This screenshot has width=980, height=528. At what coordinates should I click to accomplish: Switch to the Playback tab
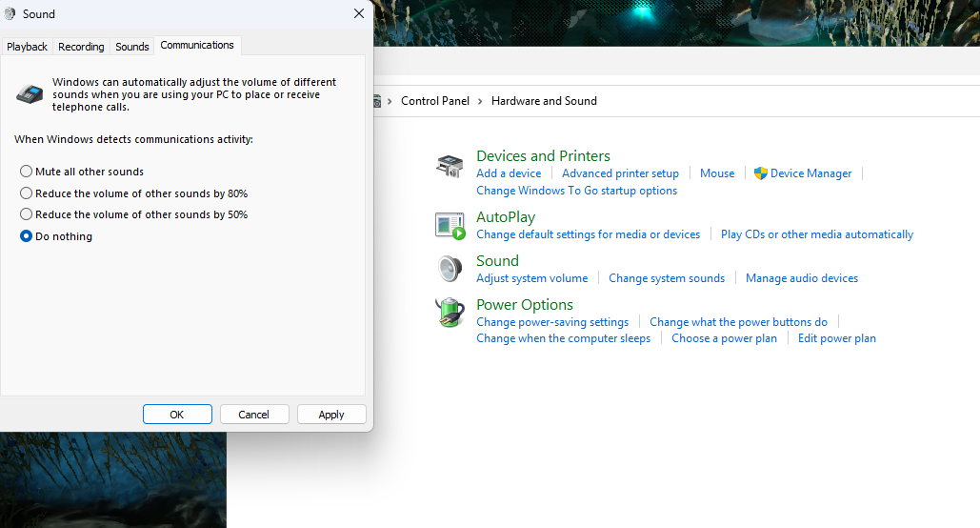pyautogui.click(x=27, y=47)
